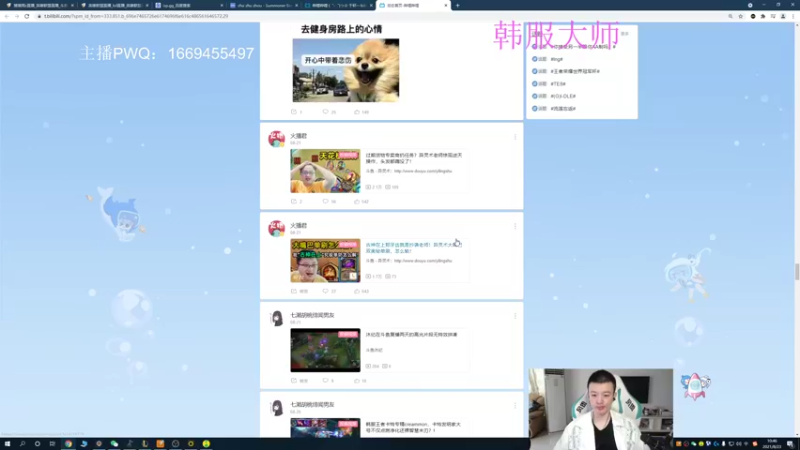Open the browser extensions puzzle icon
The image size is (800, 450).
click(763, 16)
